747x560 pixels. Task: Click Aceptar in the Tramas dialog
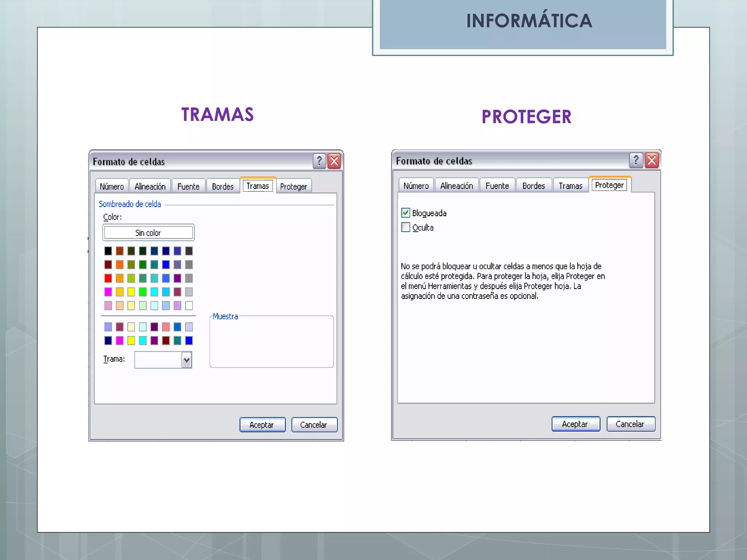click(262, 425)
